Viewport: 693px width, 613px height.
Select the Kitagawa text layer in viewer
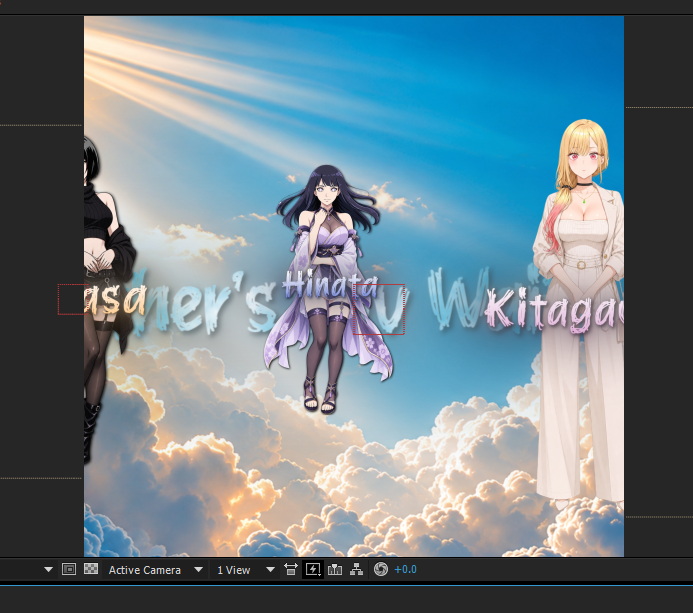pyautogui.click(x=553, y=309)
